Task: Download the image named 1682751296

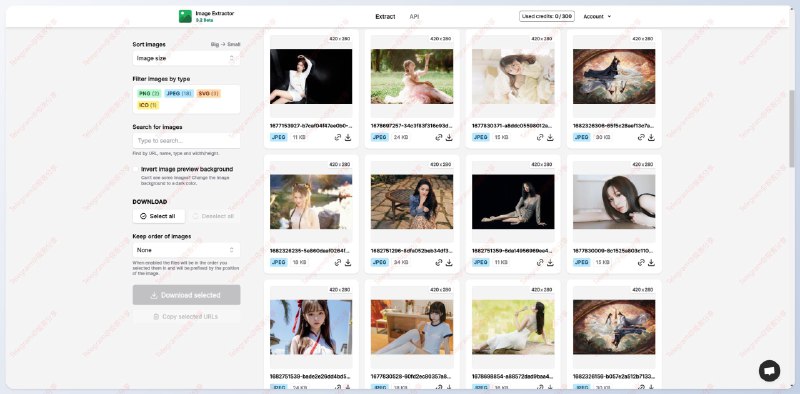Action: [x=449, y=262]
